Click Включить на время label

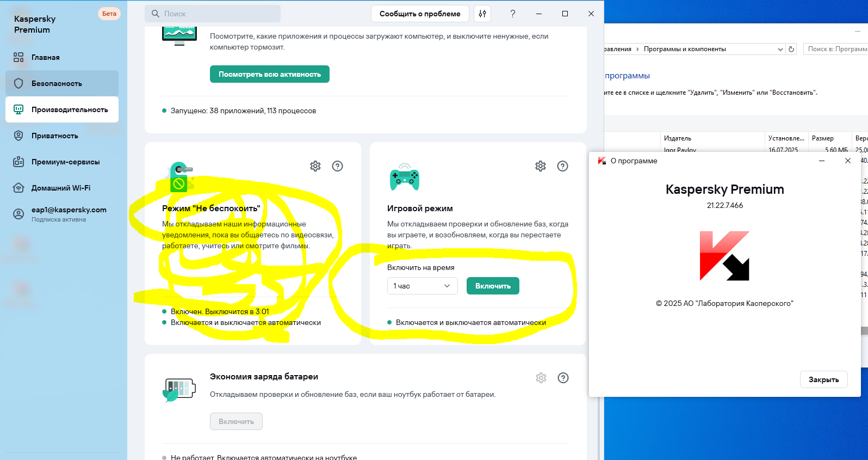421,267
